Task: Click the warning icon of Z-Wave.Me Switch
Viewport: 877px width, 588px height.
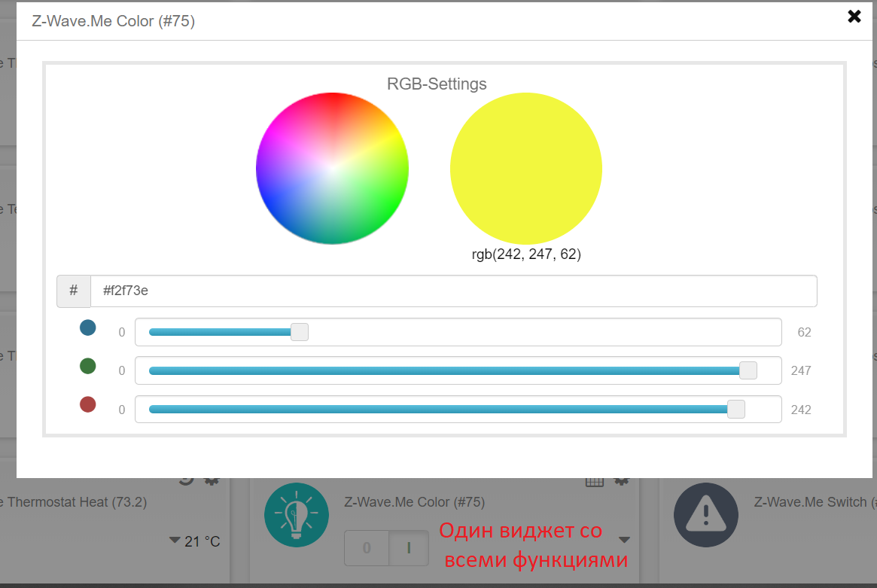Action: point(706,515)
